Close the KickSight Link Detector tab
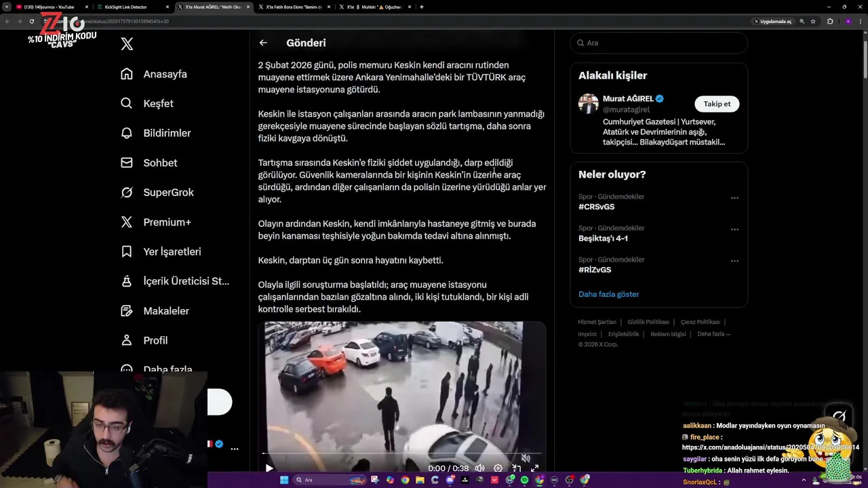 (166, 7)
